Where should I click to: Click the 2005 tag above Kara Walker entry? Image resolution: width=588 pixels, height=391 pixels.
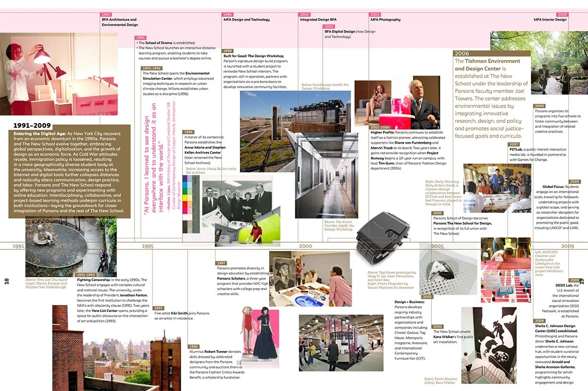tap(438, 327)
